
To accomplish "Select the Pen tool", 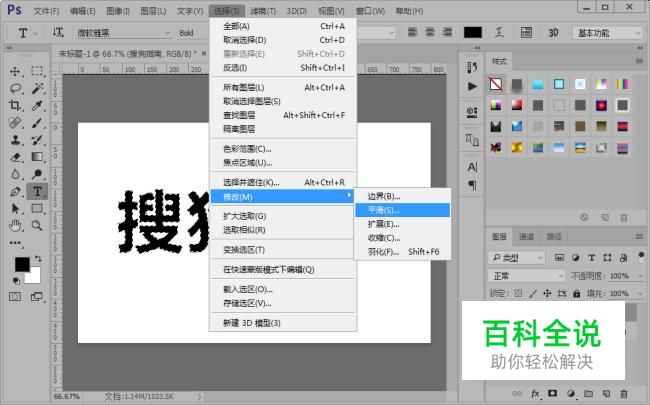I will click(x=15, y=192).
